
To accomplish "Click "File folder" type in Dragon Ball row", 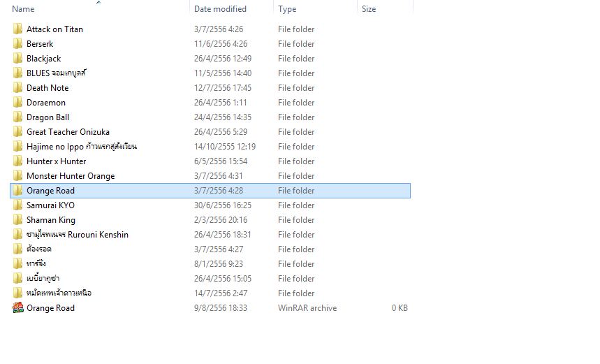I will coord(296,117).
